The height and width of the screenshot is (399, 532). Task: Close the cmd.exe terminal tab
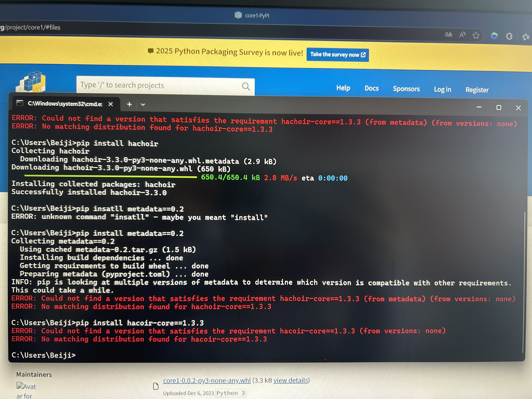click(x=111, y=104)
